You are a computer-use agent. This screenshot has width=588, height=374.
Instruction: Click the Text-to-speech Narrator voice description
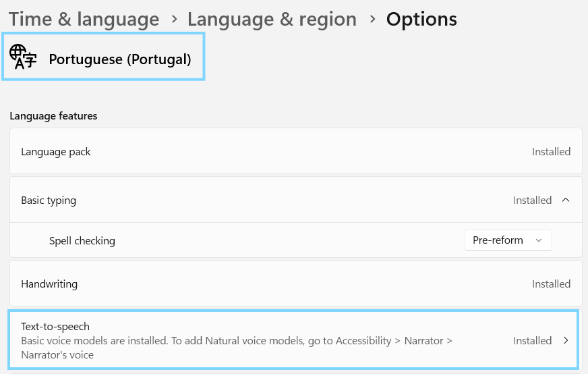236,347
